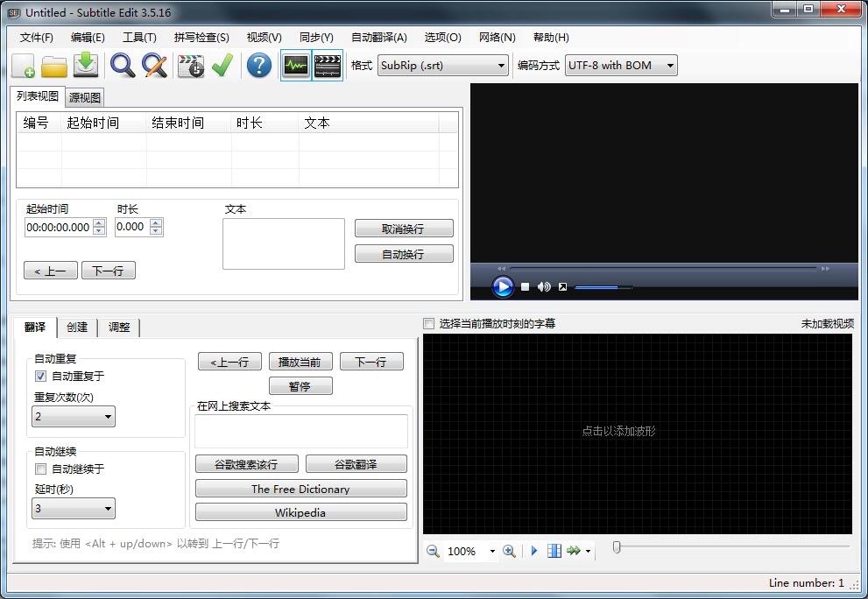The height and width of the screenshot is (599, 868).
Task: Zoom out of the waveform view
Action: click(433, 551)
